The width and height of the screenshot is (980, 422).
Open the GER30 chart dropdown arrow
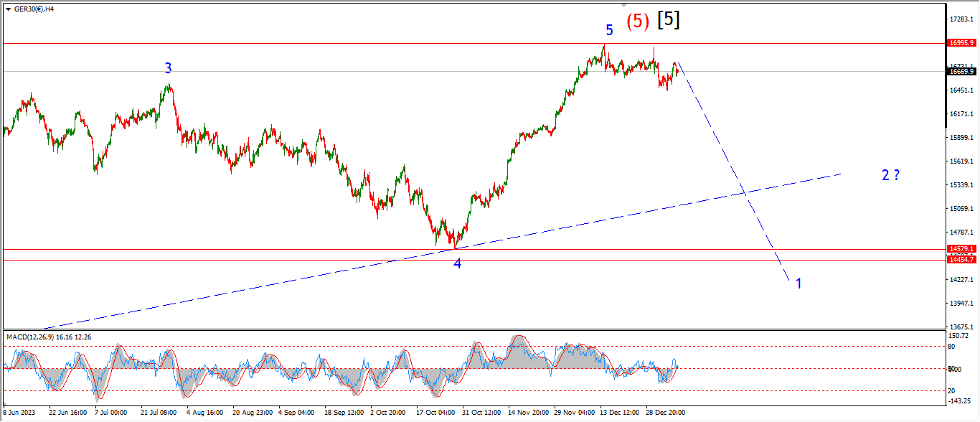point(8,9)
